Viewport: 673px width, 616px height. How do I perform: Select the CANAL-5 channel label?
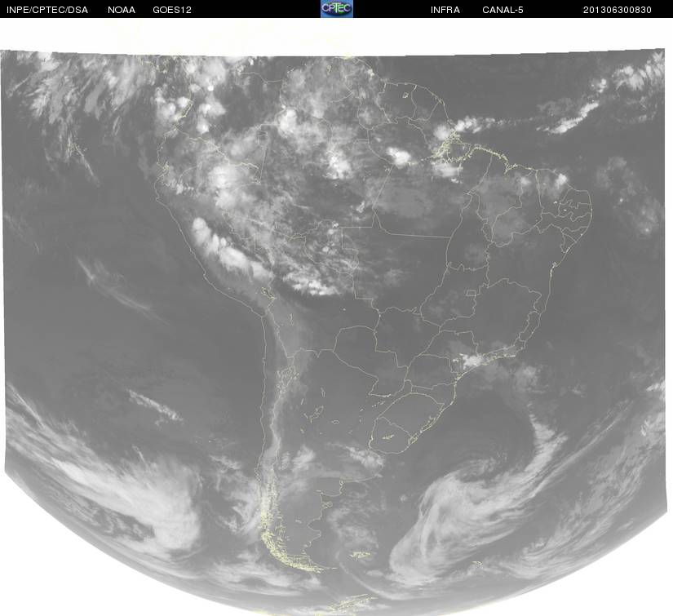point(503,10)
